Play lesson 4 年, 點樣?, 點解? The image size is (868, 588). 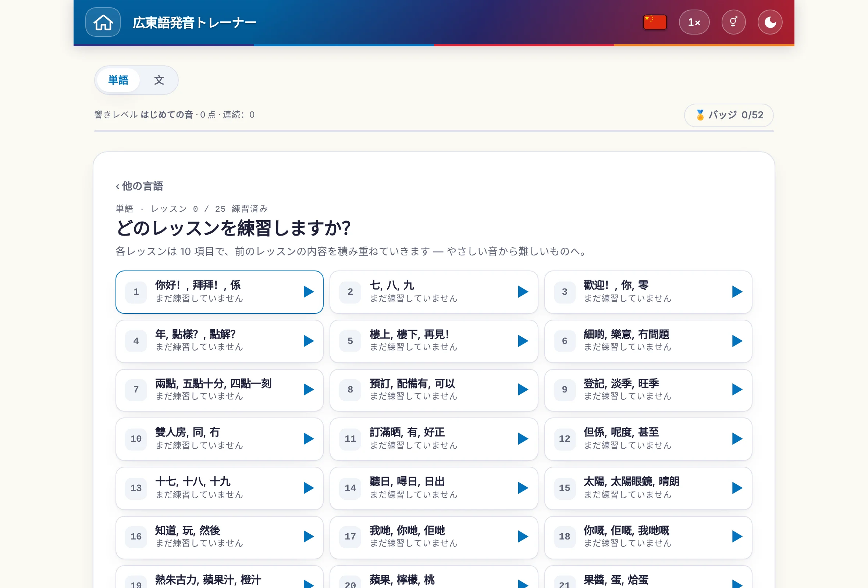click(309, 341)
